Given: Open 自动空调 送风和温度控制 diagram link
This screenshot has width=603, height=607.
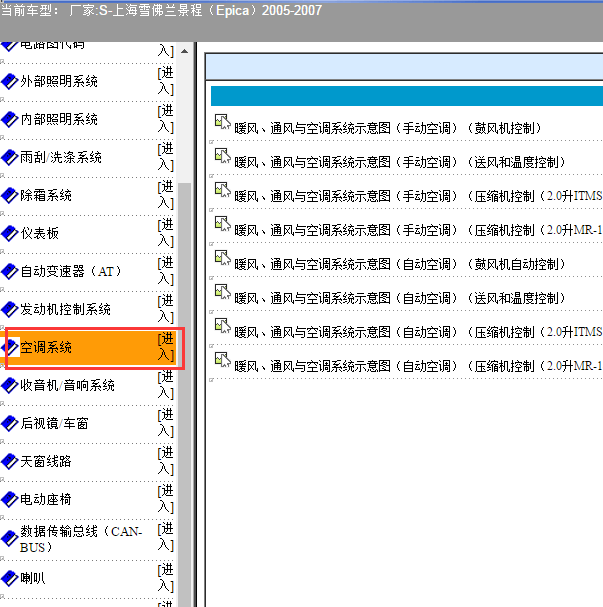Looking at the screenshot, I should point(400,298).
